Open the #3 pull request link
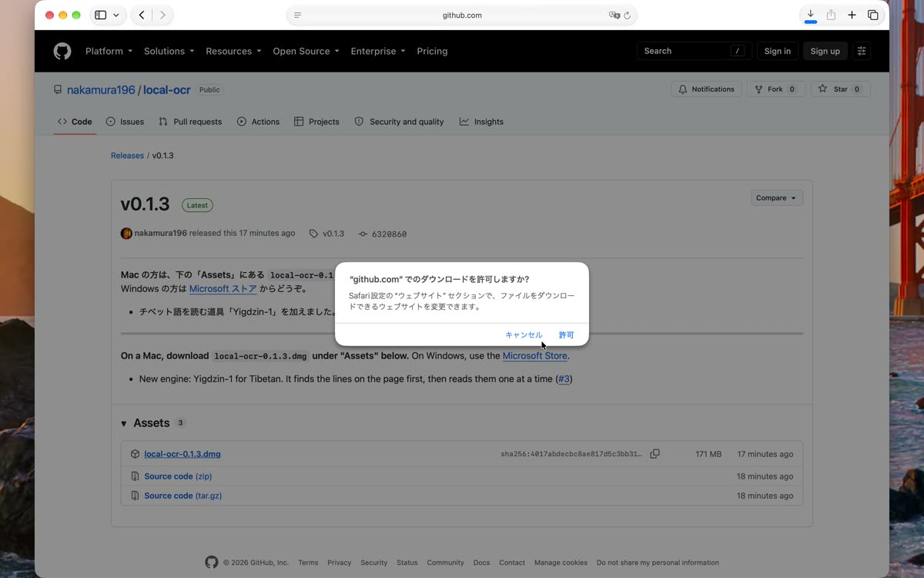The height and width of the screenshot is (578, 924). [564, 379]
